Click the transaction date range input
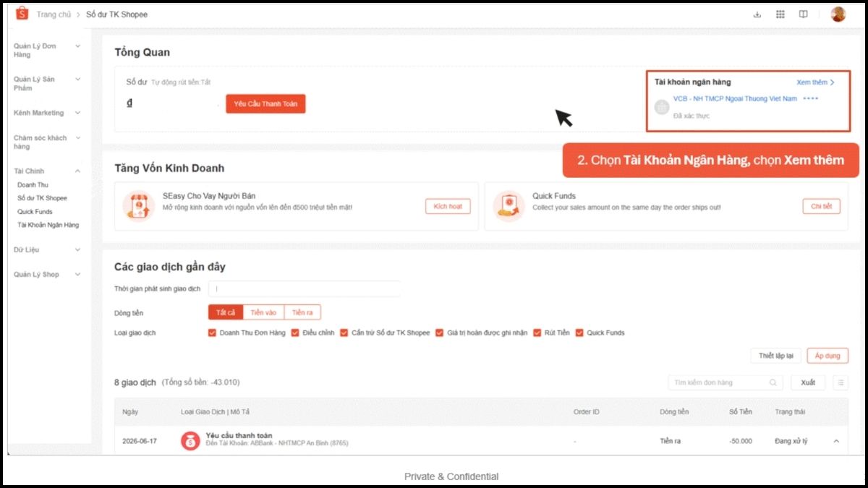868x488 pixels. point(305,288)
